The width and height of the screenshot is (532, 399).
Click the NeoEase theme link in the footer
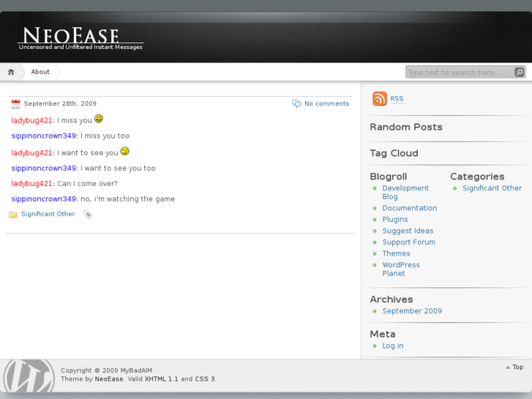tap(109, 379)
